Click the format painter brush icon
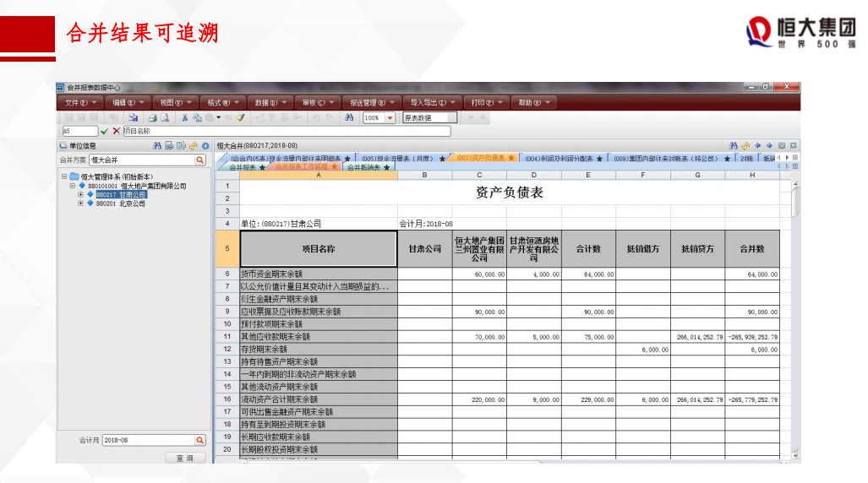Screen dimensions: 868x483 (240, 118)
